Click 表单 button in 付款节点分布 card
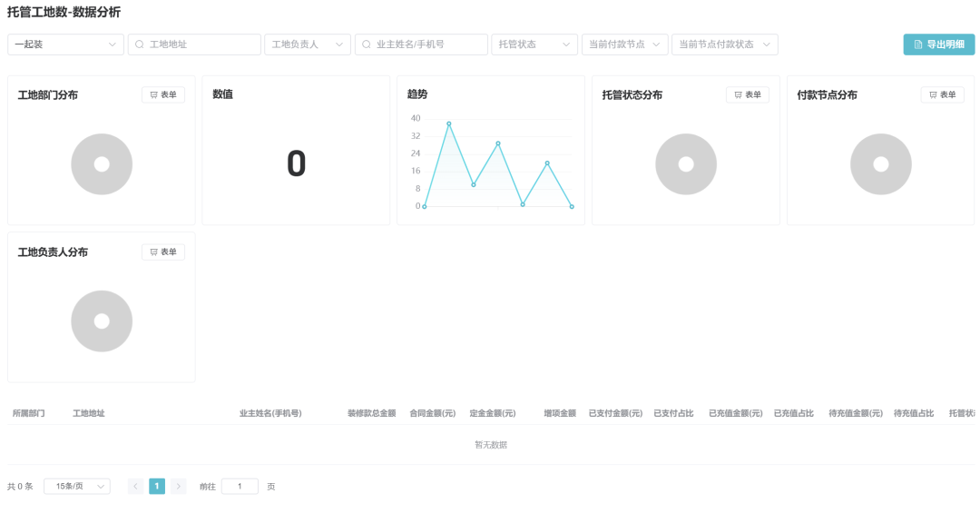Viewport: 980px width, 513px height. [942, 95]
